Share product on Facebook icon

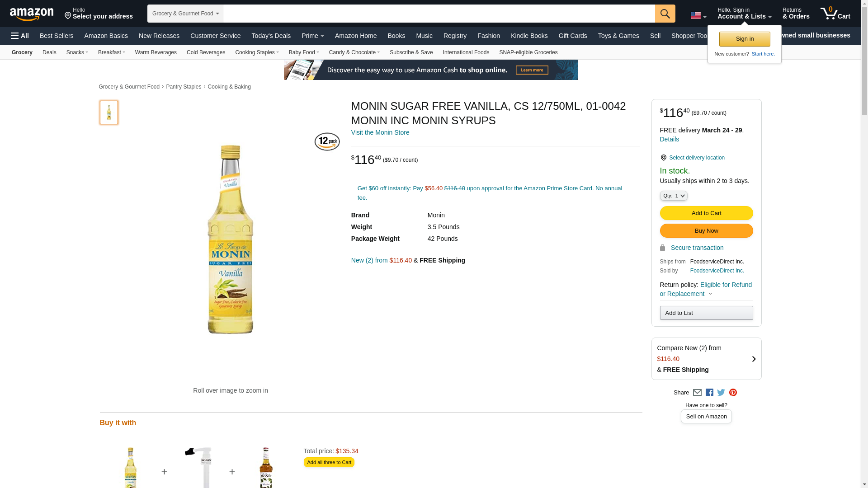pyautogui.click(x=709, y=393)
